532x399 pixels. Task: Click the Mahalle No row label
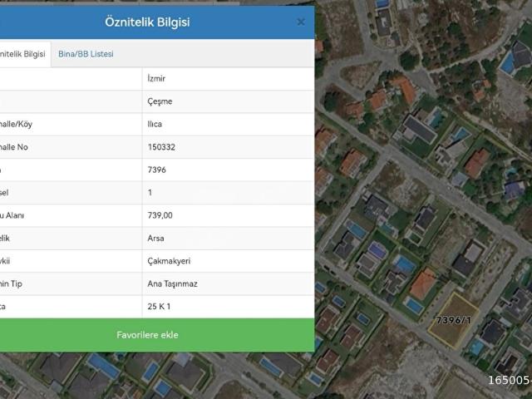[13, 147]
